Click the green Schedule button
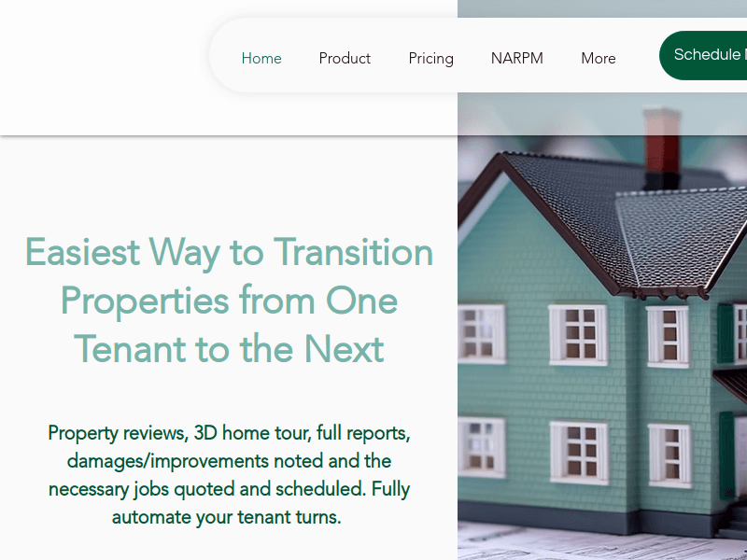Viewport: 747px width, 560px height. click(x=703, y=55)
